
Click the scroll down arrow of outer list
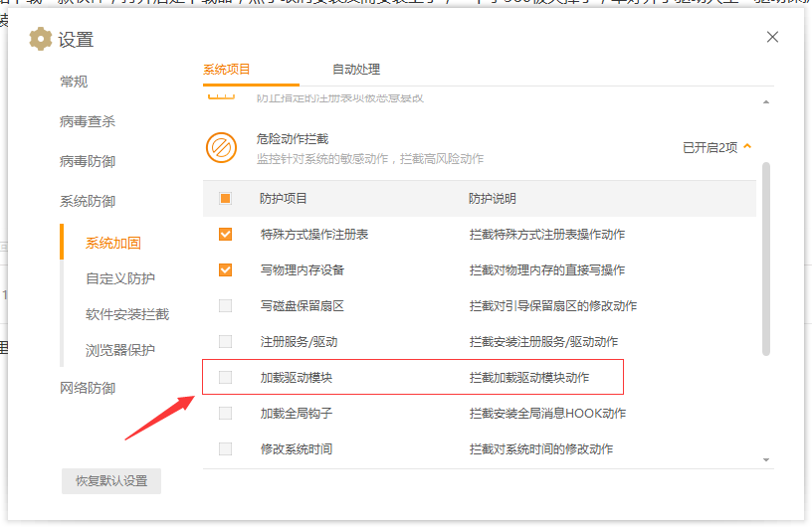click(766, 459)
